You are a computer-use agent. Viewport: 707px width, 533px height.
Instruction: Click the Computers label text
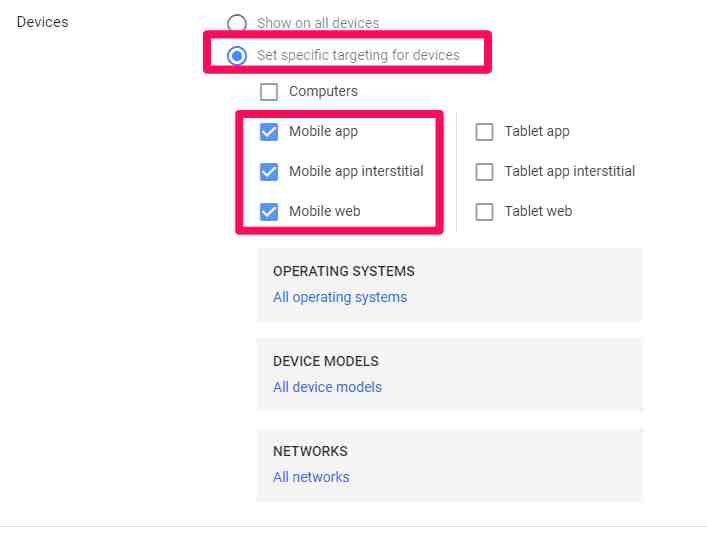click(x=323, y=91)
